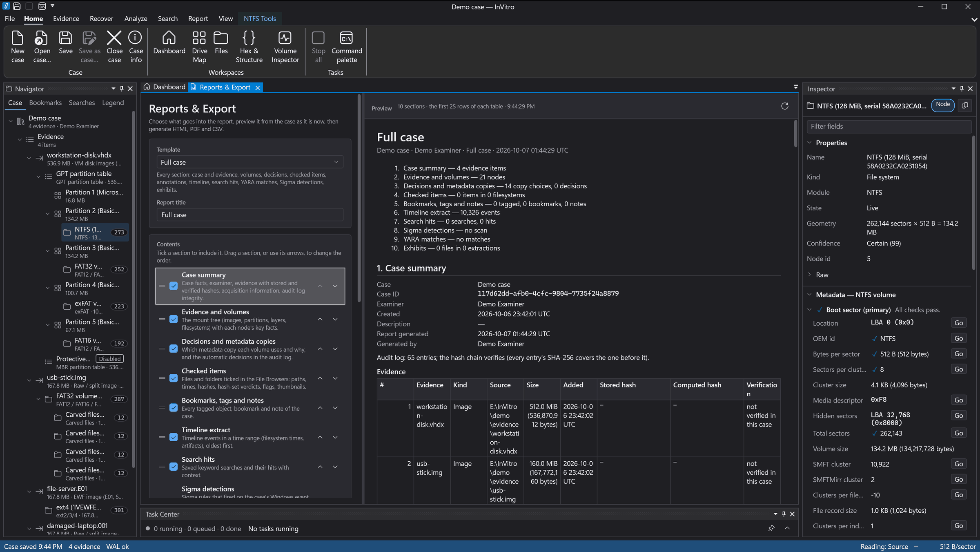Screen dimensions: 980x552
Task: Collapse Boot sector (primary) group
Action: pos(809,310)
